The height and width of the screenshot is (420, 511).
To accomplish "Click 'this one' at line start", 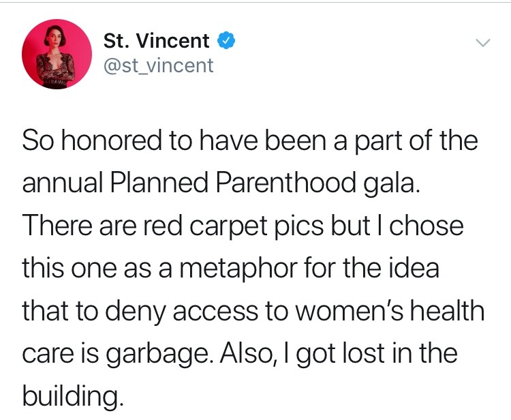I will point(69,269).
